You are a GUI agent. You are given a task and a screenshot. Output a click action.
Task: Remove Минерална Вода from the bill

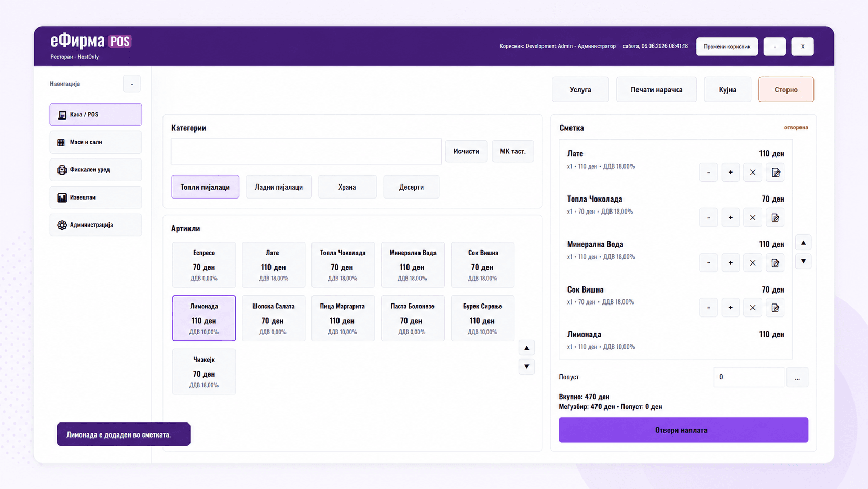coord(753,263)
